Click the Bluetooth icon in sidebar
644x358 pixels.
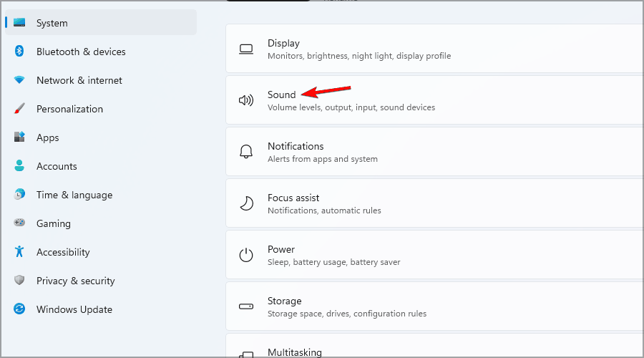click(x=20, y=52)
